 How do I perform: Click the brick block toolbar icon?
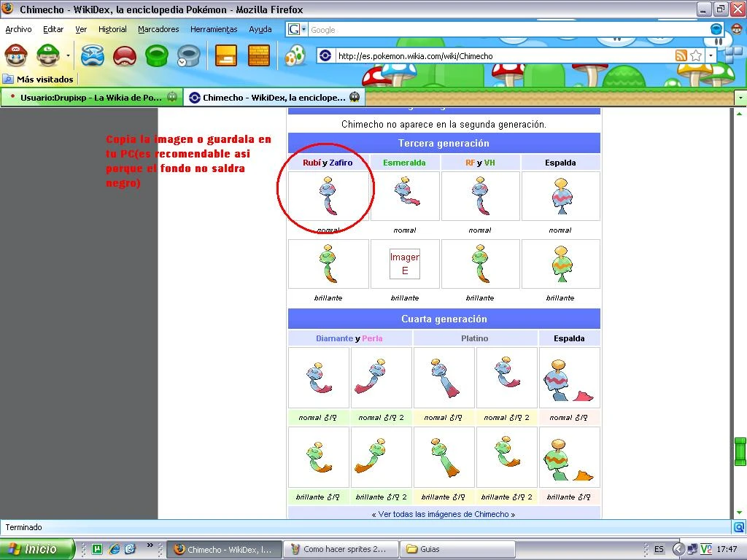pos(259,55)
